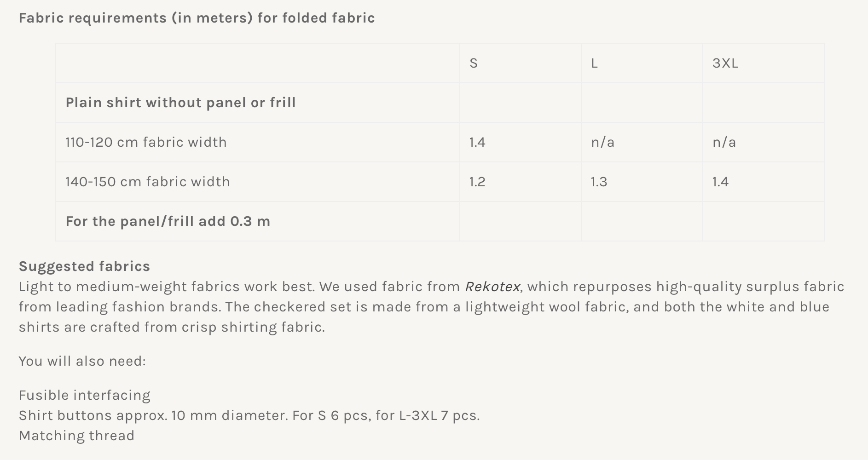Select the S size column header
The width and height of the screenshot is (868, 460).
tap(474, 63)
